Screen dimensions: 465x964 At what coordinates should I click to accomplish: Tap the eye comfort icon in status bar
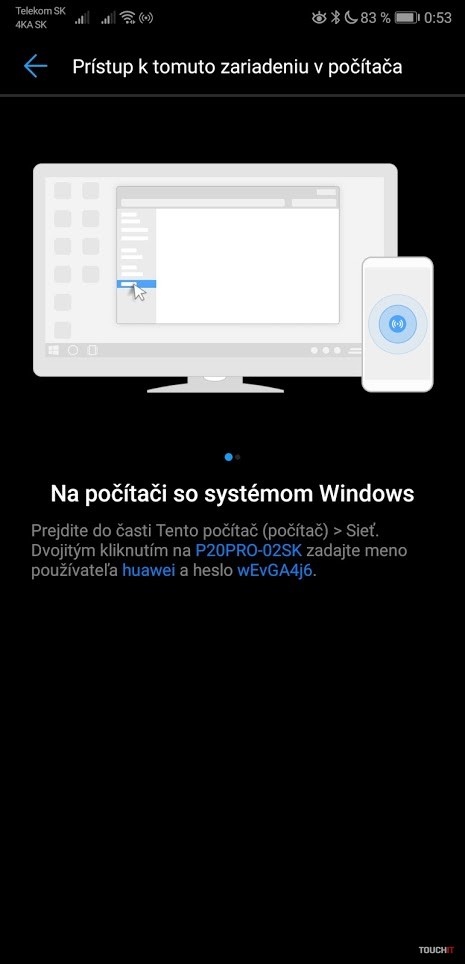pyautogui.click(x=319, y=18)
